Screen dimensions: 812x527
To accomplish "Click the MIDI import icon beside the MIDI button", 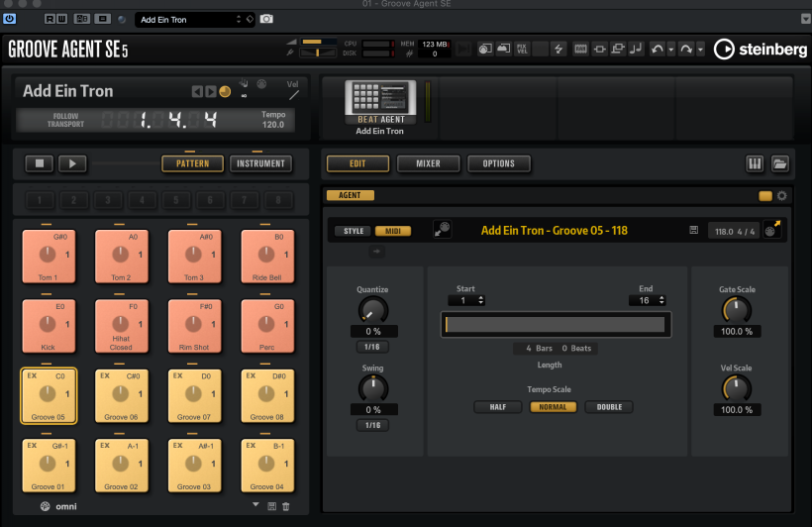I will tap(443, 229).
